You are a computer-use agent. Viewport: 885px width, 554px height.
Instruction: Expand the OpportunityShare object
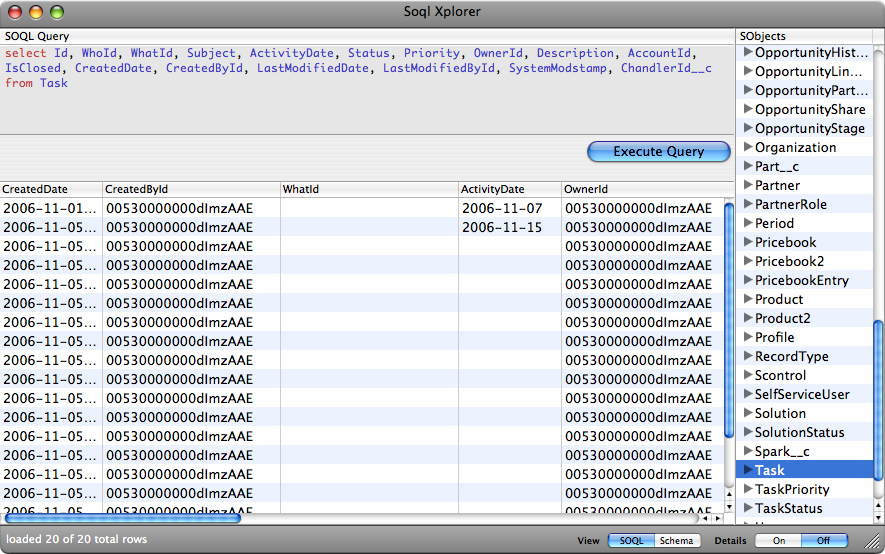748,108
